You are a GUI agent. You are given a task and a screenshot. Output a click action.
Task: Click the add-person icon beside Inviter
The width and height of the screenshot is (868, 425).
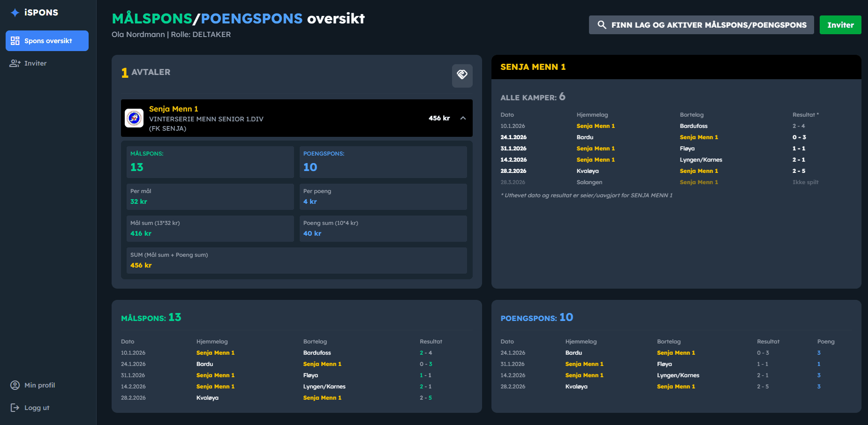click(15, 63)
